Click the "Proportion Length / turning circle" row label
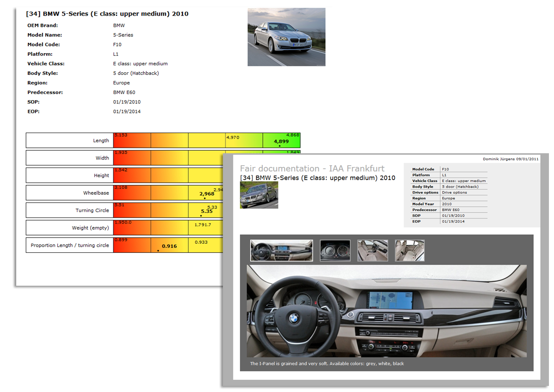This screenshot has width=554, height=392. point(70,245)
